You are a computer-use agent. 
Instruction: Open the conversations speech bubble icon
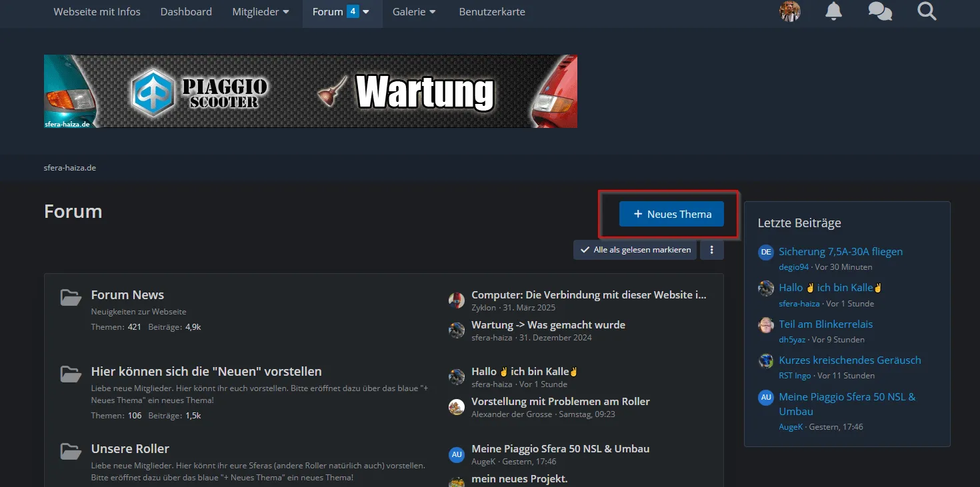pyautogui.click(x=880, y=11)
